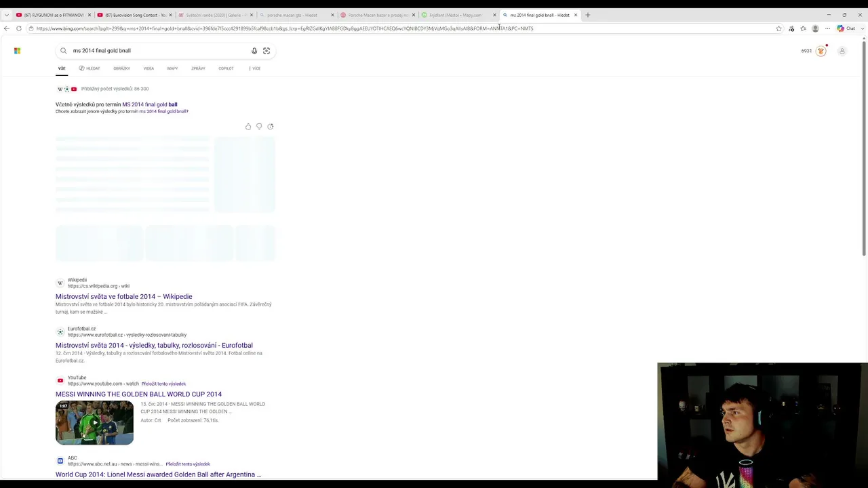Click the Rewards medal icon
Screen dimensions: 868x488
[821, 51]
